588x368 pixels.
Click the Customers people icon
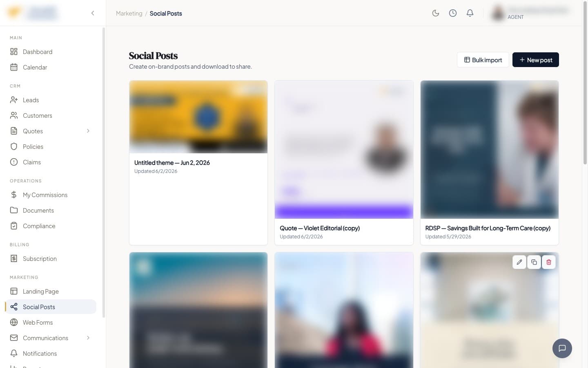tap(14, 115)
